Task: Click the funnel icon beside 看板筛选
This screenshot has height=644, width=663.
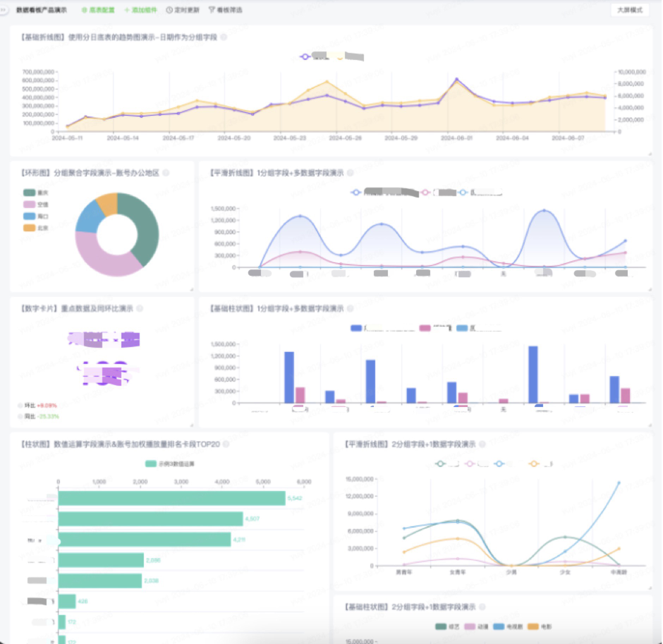Action: 212,10
